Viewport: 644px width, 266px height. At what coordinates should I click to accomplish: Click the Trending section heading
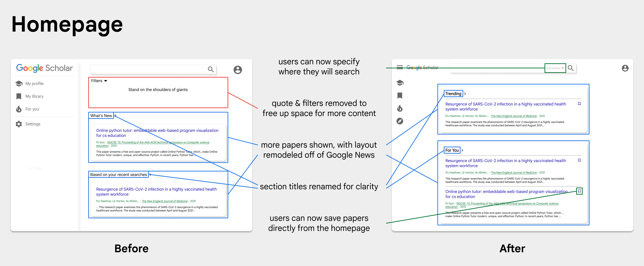click(453, 94)
